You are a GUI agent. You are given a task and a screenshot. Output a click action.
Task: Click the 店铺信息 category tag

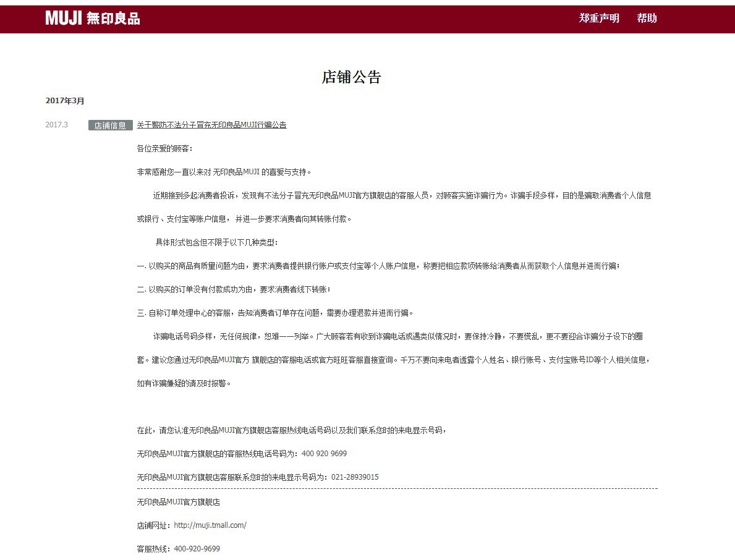[x=110, y=125]
